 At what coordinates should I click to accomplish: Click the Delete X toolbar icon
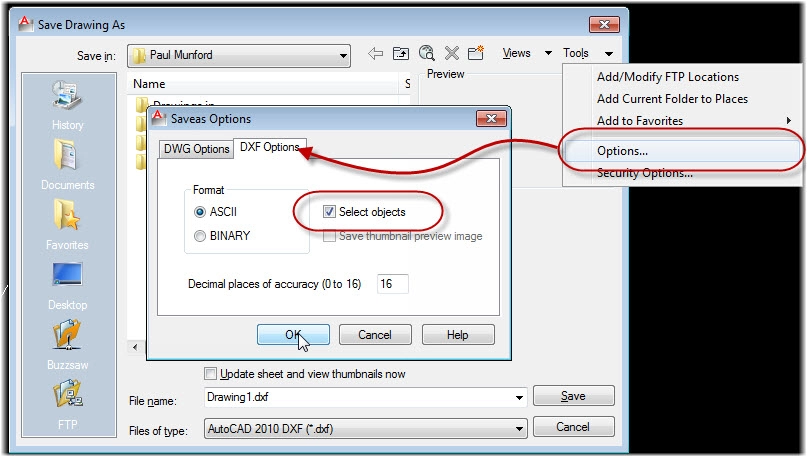451,53
